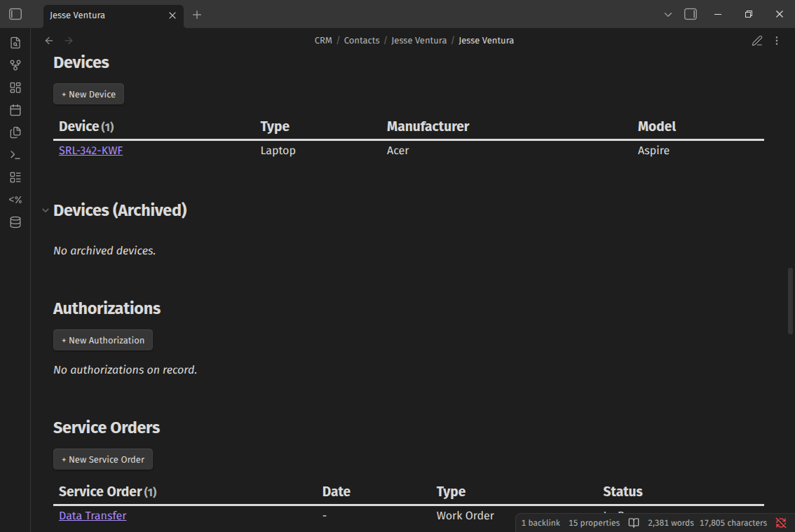Toggle the left sidebar panel
This screenshot has height=532, width=795.
click(15, 14)
